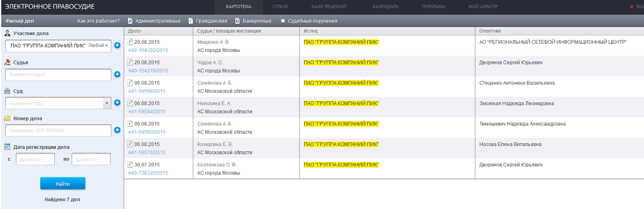Filter by Банкротные cases icon
Screen dimensions: 644x209
[237, 21]
